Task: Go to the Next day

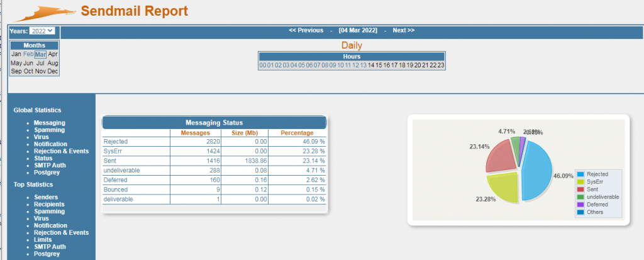Action: 403,30
